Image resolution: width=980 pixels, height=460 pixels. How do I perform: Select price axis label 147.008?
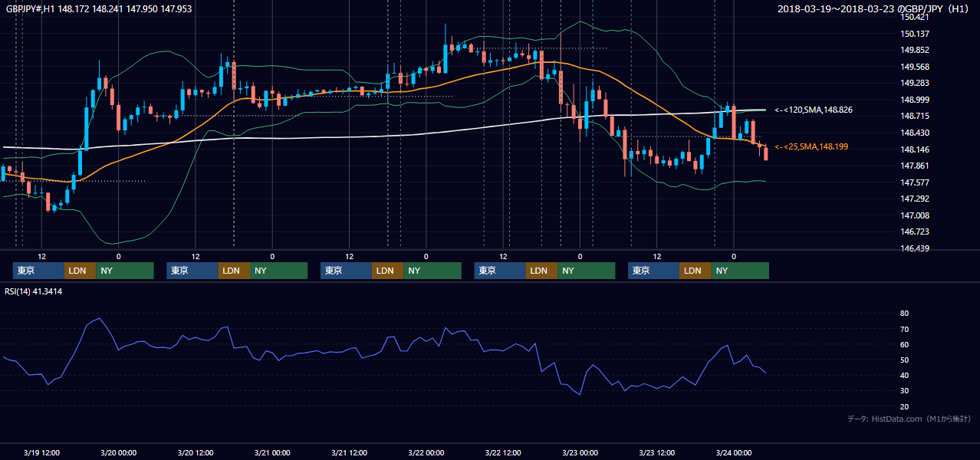click(x=915, y=215)
